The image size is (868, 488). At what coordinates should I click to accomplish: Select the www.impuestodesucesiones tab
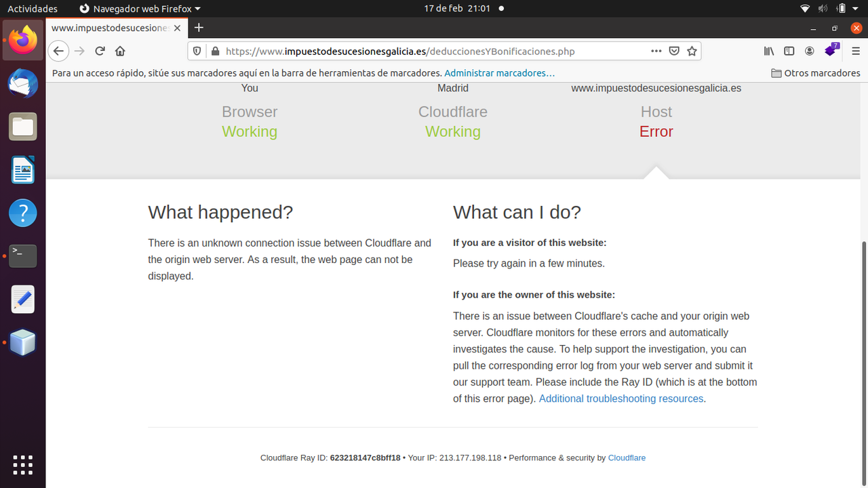[x=116, y=28]
